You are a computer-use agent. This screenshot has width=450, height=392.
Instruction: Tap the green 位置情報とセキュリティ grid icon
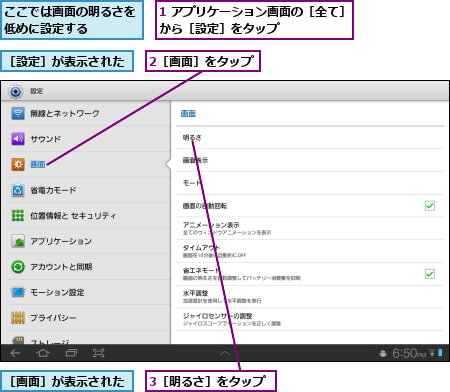(18, 216)
